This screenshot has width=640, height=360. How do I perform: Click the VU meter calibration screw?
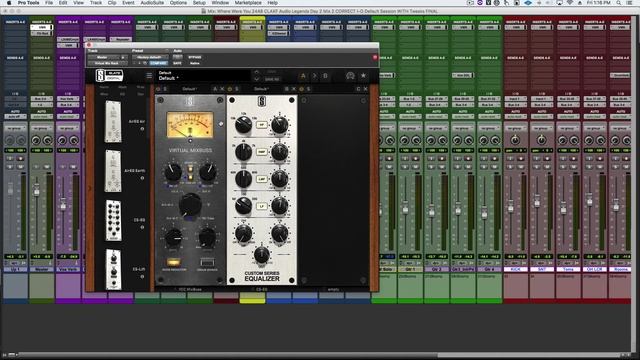coord(190,141)
